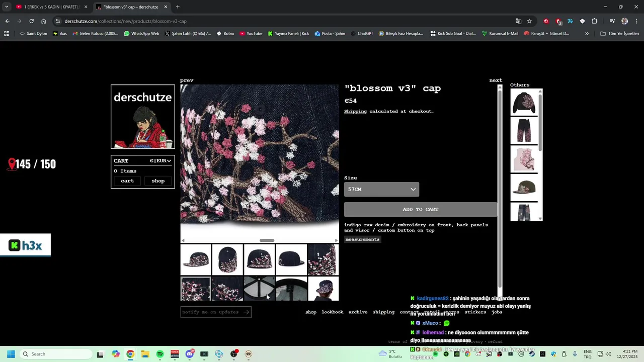The height and width of the screenshot is (362, 644).
Task: Open the WhatsApp Web bookmark
Action: [141, 34]
